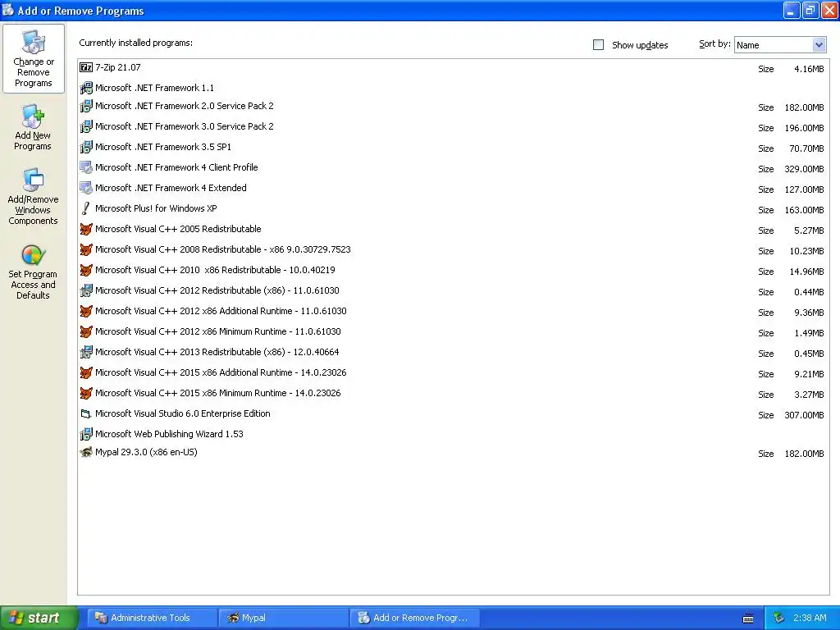Viewport: 840px width, 630px height.
Task: Click the 70.70MB size value
Action: pyautogui.click(x=806, y=149)
